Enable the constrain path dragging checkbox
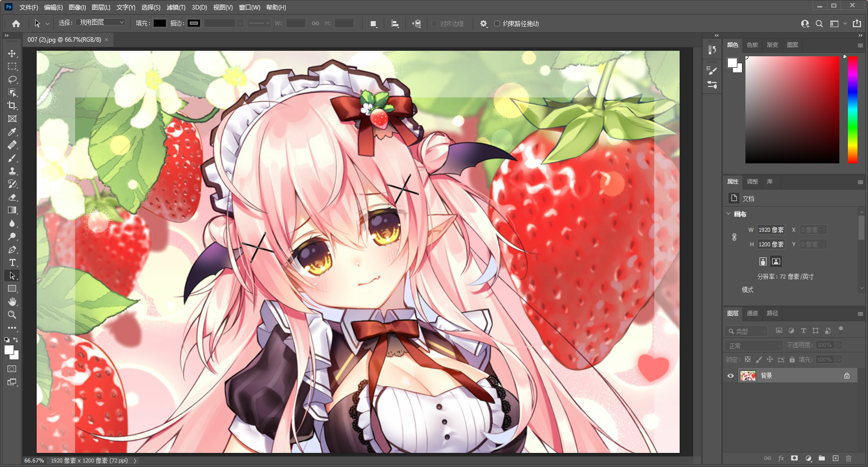 pos(497,24)
